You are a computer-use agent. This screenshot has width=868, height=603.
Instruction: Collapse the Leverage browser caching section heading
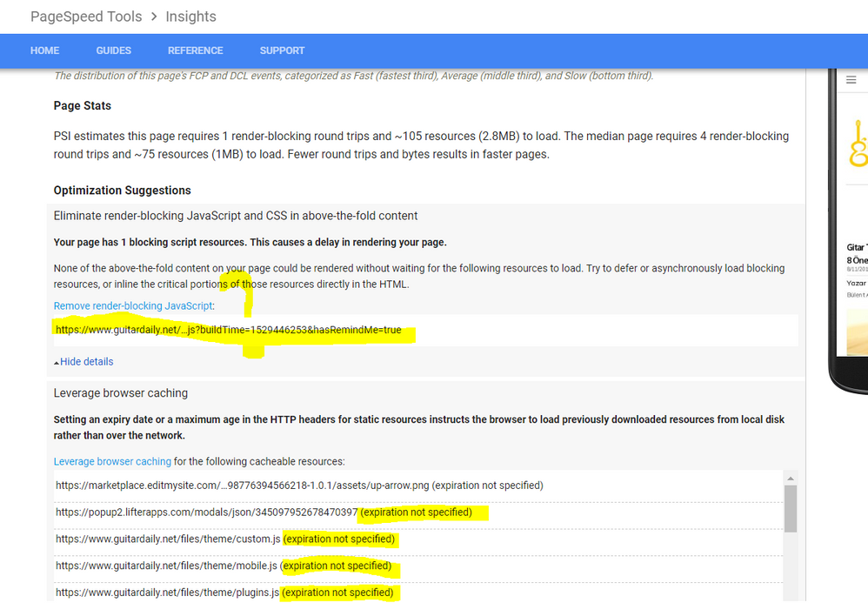121,393
